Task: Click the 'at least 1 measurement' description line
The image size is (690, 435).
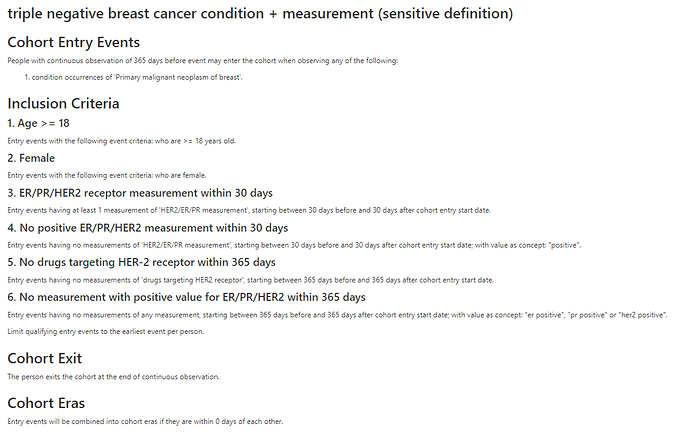Action: click(249, 210)
